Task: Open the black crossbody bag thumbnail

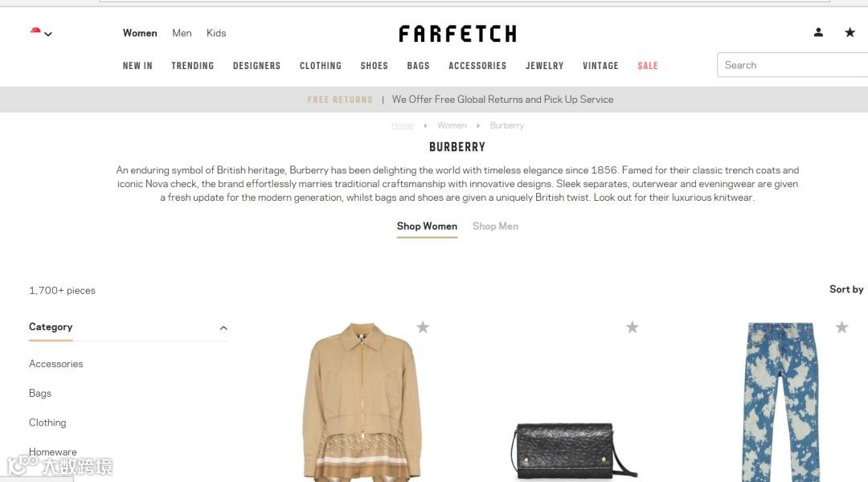Action: click(574, 451)
